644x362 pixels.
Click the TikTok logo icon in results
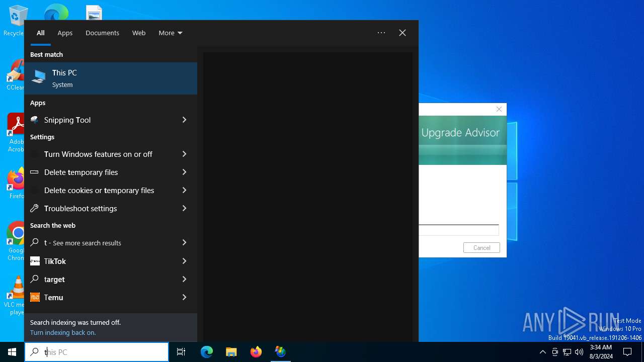click(x=35, y=261)
